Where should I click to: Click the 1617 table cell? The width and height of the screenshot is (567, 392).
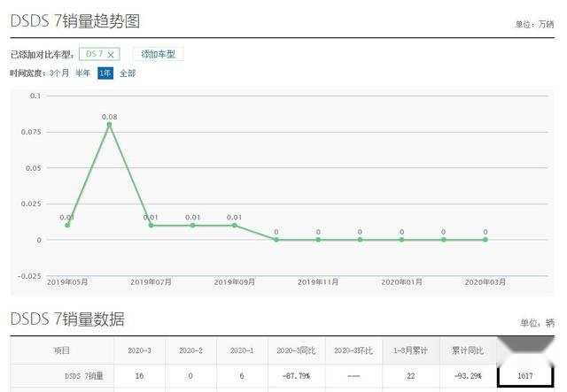coord(525,376)
